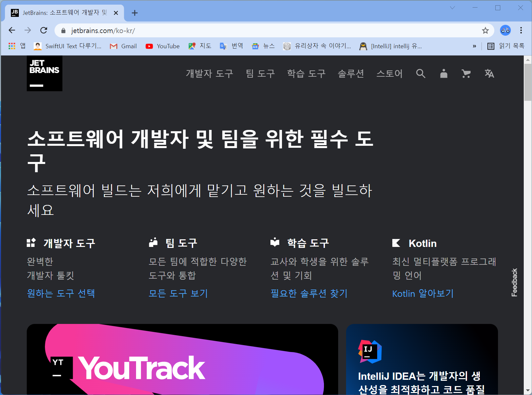Click the Kotlin 알아보기 link
Viewport: 532px width, 395px height.
(423, 293)
